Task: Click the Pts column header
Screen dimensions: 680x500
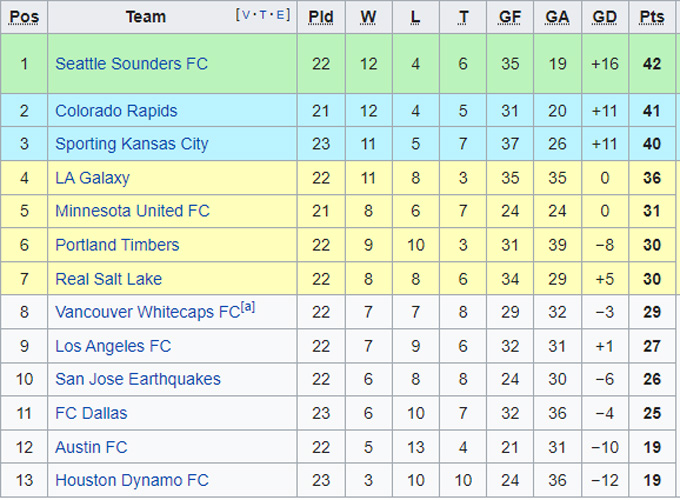Action: [652, 17]
